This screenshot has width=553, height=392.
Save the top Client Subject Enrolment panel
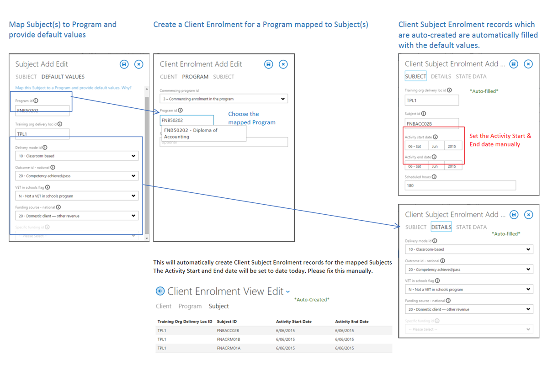point(514,64)
